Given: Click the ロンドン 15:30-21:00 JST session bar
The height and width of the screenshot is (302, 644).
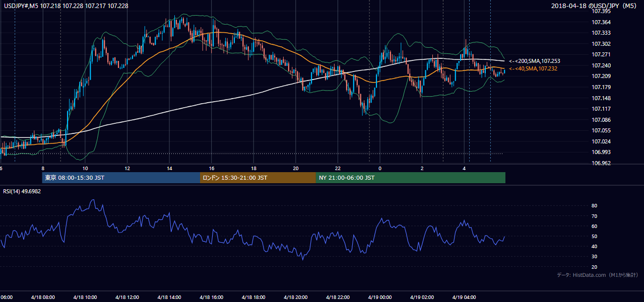Looking at the screenshot, I should (258, 178).
